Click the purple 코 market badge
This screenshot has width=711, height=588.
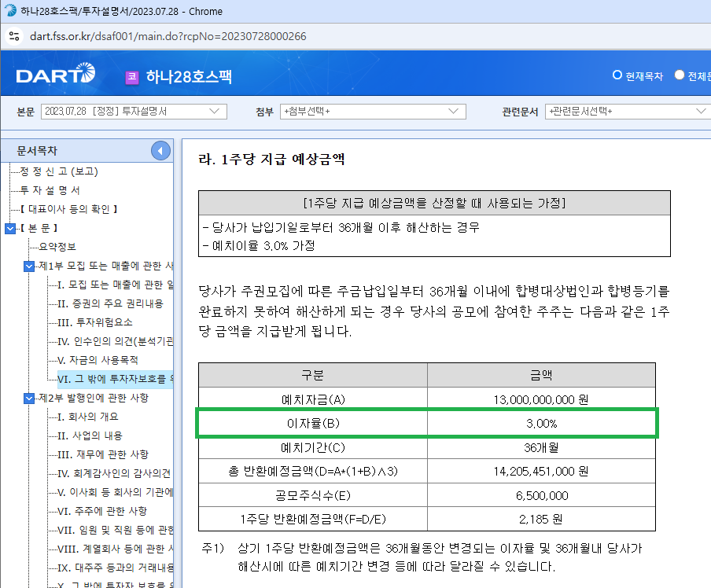pos(131,77)
